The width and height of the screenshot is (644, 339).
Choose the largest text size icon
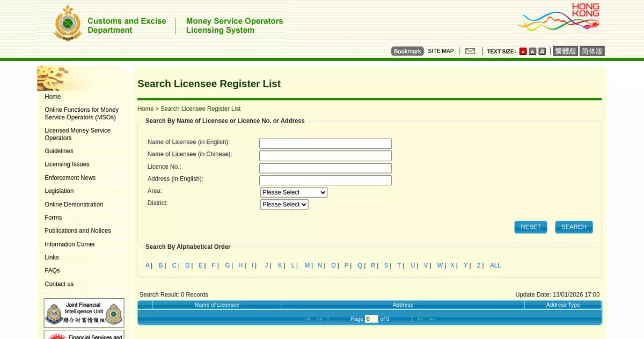542,52
